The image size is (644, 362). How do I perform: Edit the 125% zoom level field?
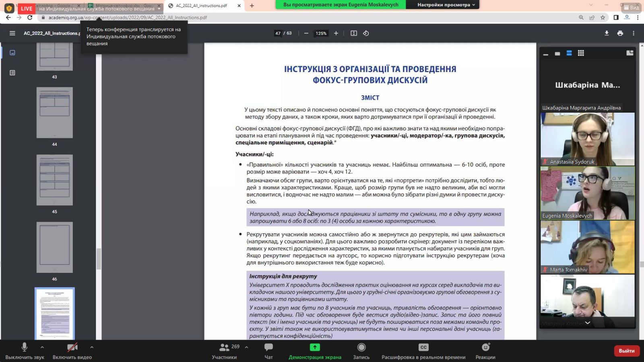click(x=321, y=33)
